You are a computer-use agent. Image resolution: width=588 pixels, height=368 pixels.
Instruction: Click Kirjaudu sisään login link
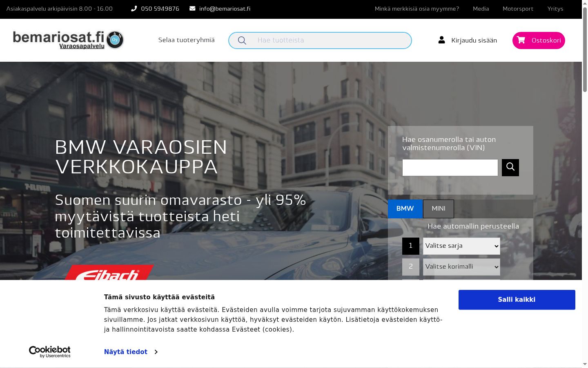point(474,40)
